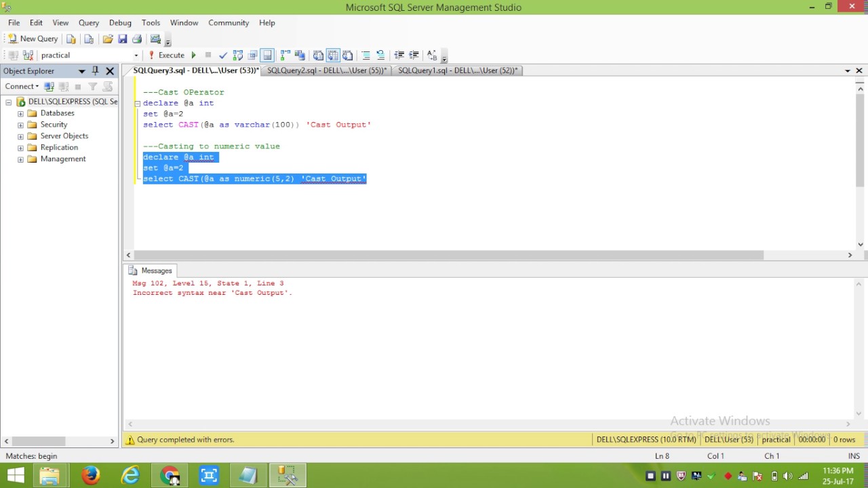Open the File menu
The width and height of the screenshot is (868, 488).
click(x=14, y=22)
